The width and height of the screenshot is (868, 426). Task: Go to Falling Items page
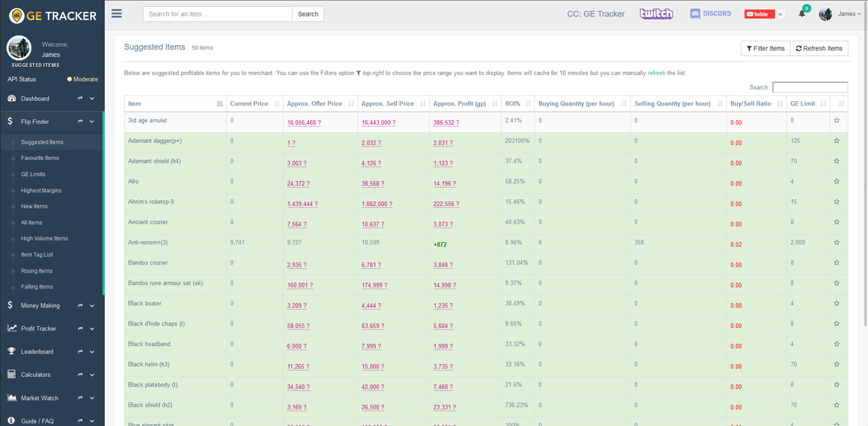coord(37,287)
